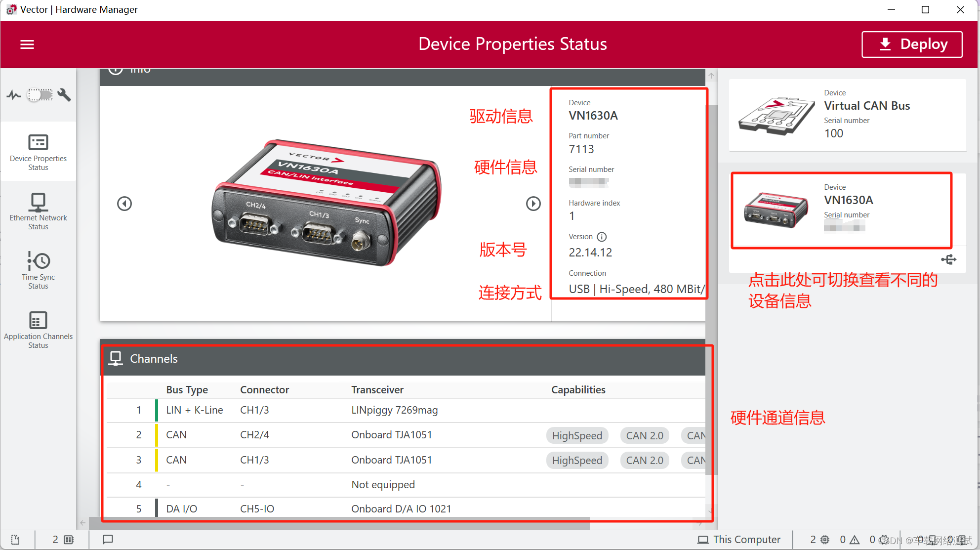Image resolution: width=980 pixels, height=550 pixels.
Task: Select the Virtual CAN Bus device card
Action: 847,115
